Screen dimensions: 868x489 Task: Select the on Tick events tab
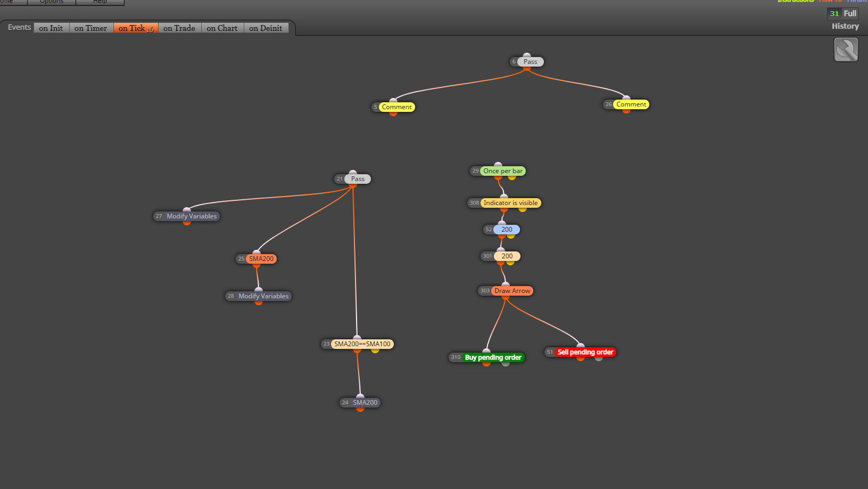click(x=136, y=28)
